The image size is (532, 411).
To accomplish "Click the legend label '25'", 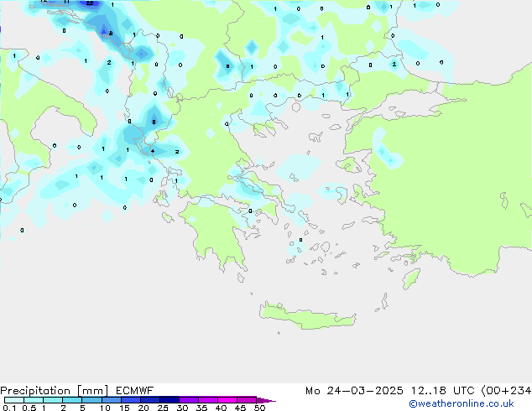I will click(163, 408).
